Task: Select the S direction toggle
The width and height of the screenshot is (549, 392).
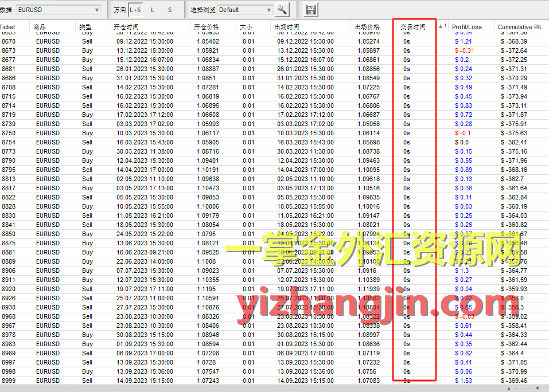Action: click(170, 10)
